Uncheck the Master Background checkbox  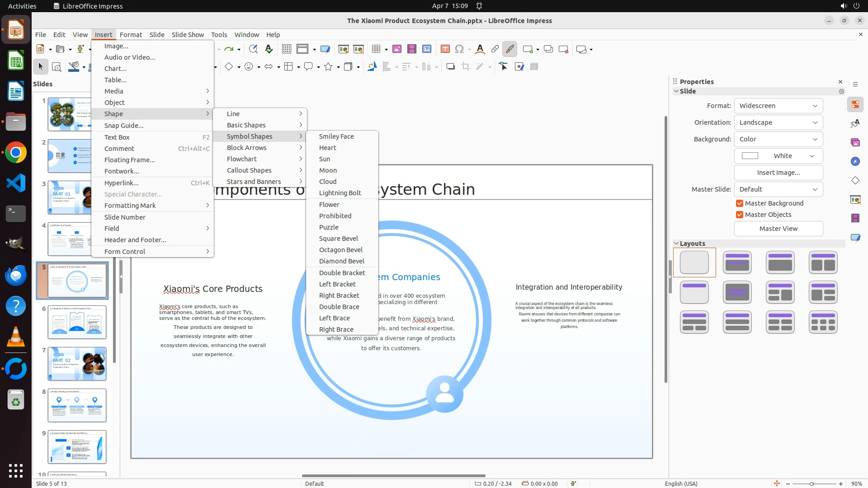pos(740,203)
